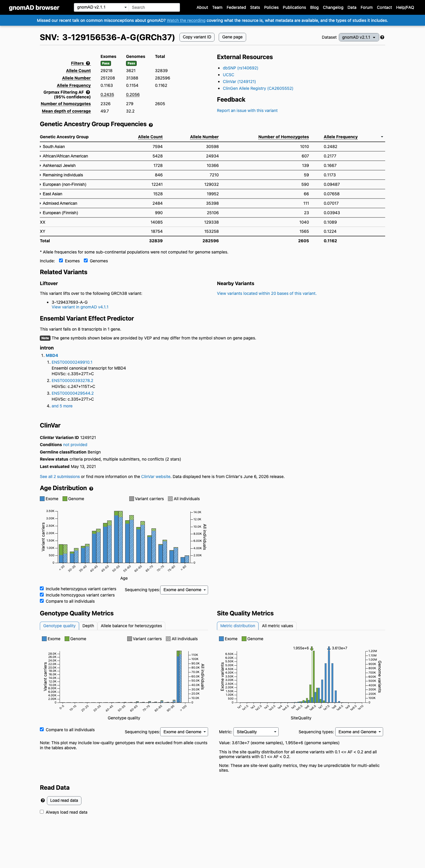
Task: Select the Metric distribution tab
Action: tap(238, 626)
